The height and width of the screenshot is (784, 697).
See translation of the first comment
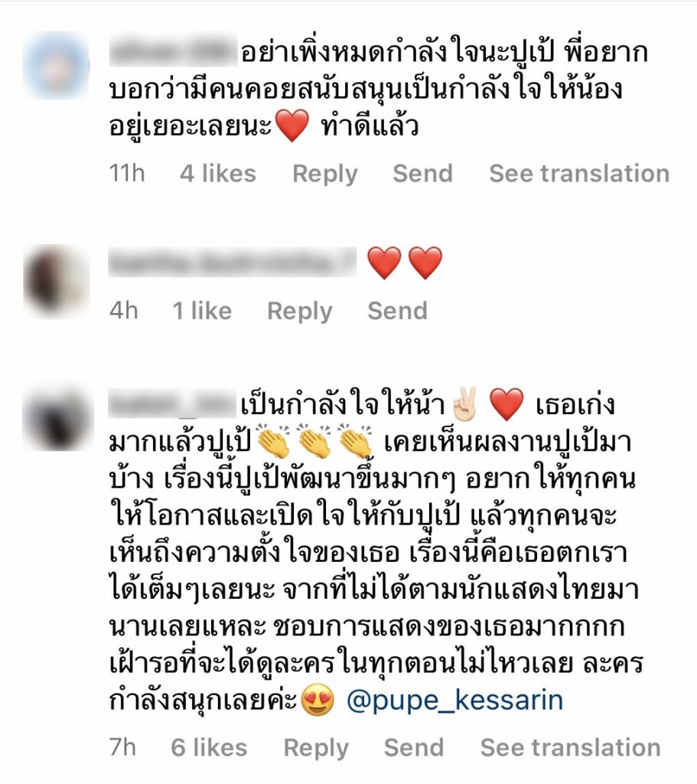pos(579,174)
